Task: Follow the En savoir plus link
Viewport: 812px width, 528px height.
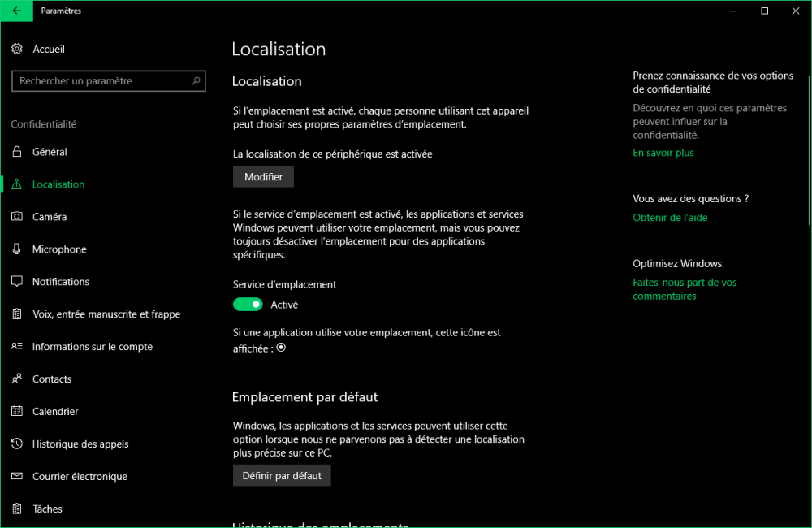Action: tap(663, 153)
